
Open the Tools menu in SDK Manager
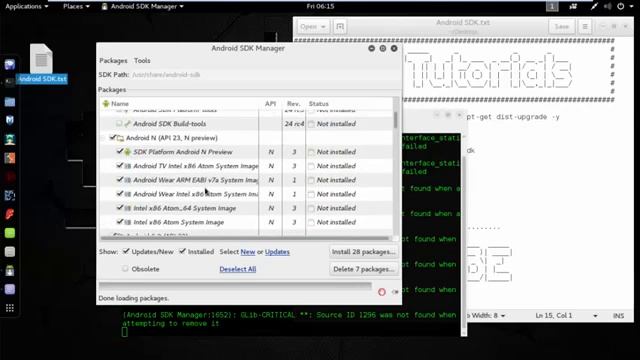(x=142, y=61)
